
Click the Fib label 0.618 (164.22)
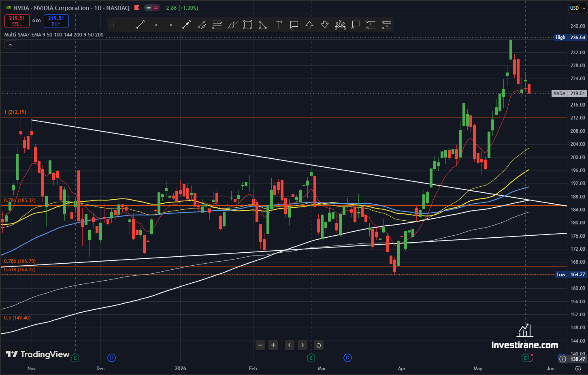point(20,270)
